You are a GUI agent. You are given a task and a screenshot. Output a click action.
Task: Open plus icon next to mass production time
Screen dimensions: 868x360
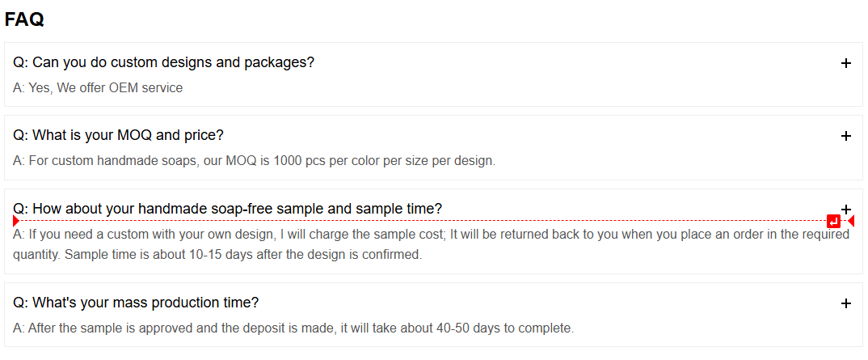[845, 303]
